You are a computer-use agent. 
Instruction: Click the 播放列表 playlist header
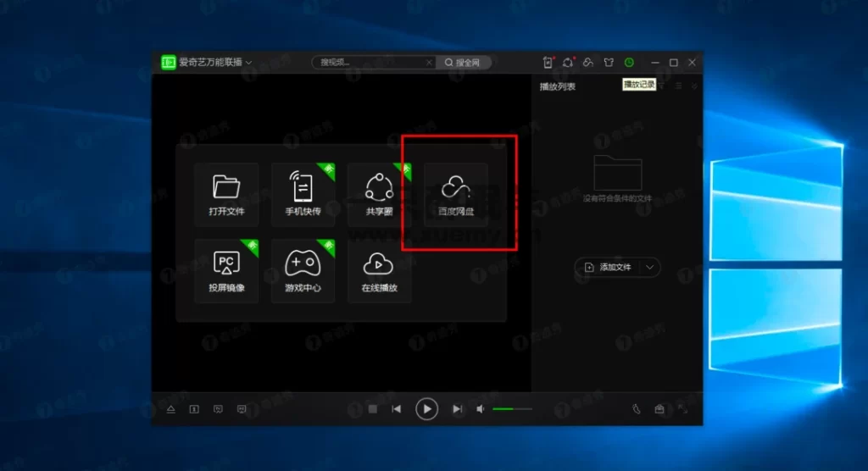coord(558,86)
